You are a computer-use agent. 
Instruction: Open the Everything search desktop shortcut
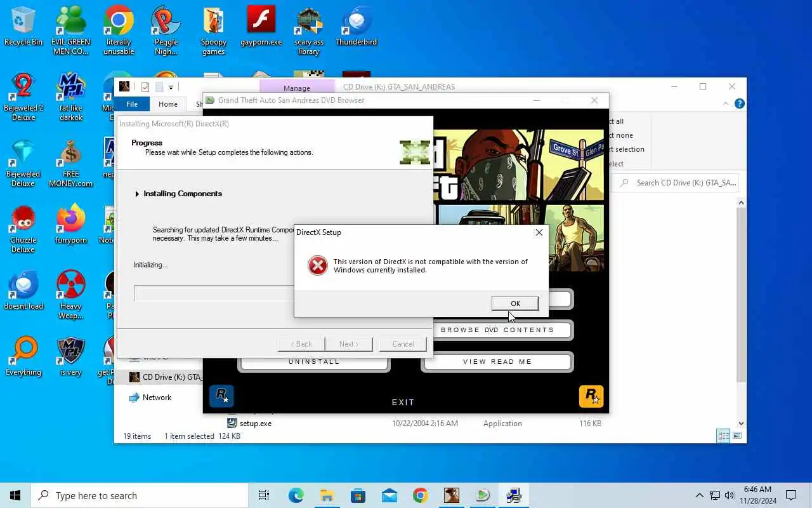tap(23, 357)
